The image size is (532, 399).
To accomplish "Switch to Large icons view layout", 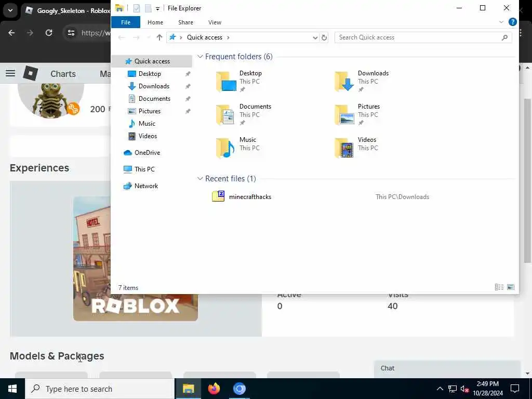I will tap(511, 287).
